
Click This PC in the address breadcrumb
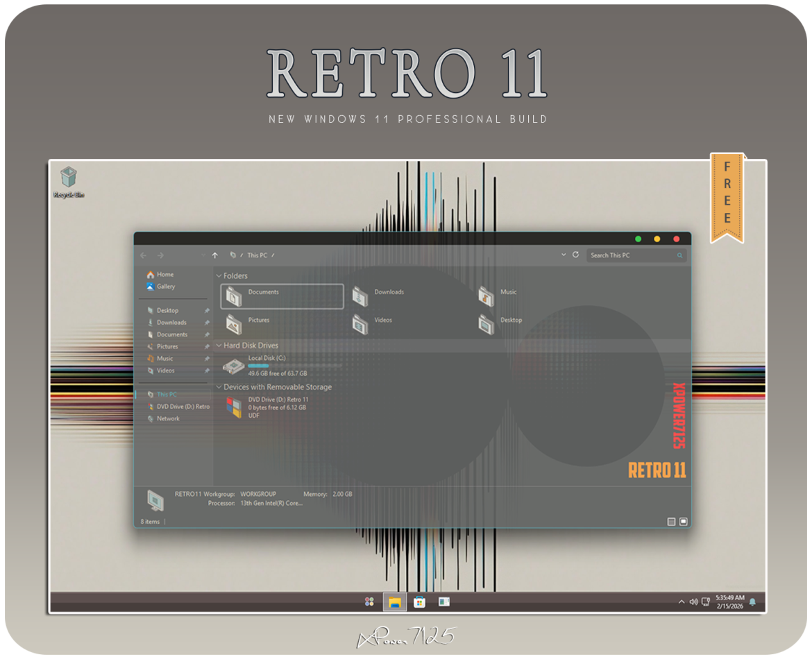coord(257,255)
